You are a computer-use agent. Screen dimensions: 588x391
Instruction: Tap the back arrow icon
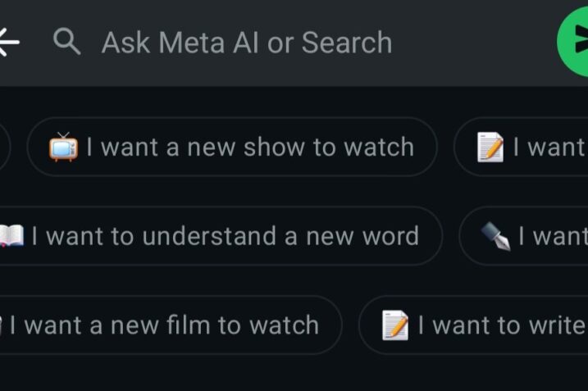(x=8, y=42)
